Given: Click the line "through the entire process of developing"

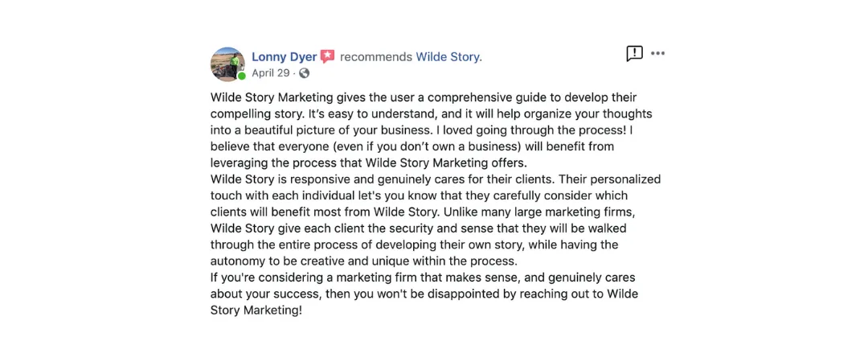Looking at the screenshot, I should click(414, 245).
